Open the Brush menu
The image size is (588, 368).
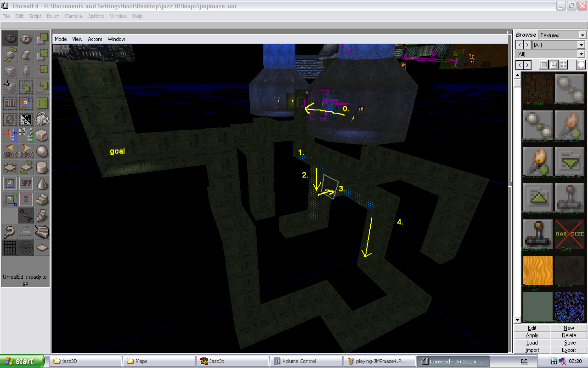tap(53, 16)
